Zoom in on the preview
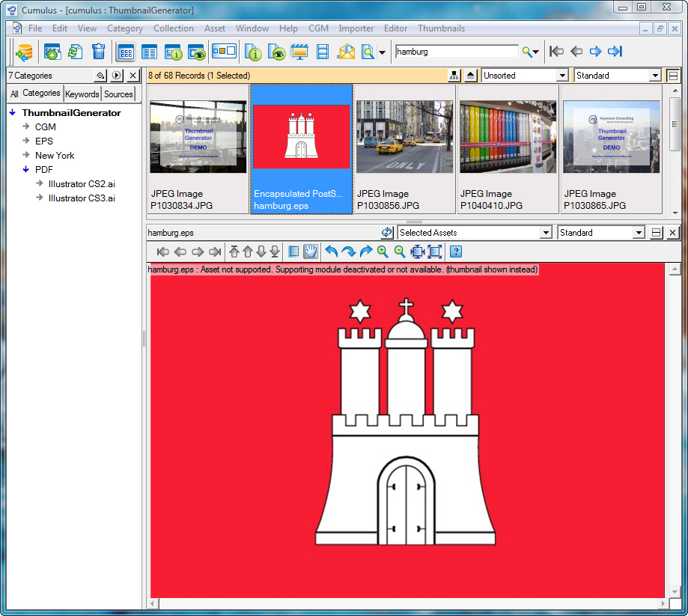688x616 pixels. [x=383, y=251]
